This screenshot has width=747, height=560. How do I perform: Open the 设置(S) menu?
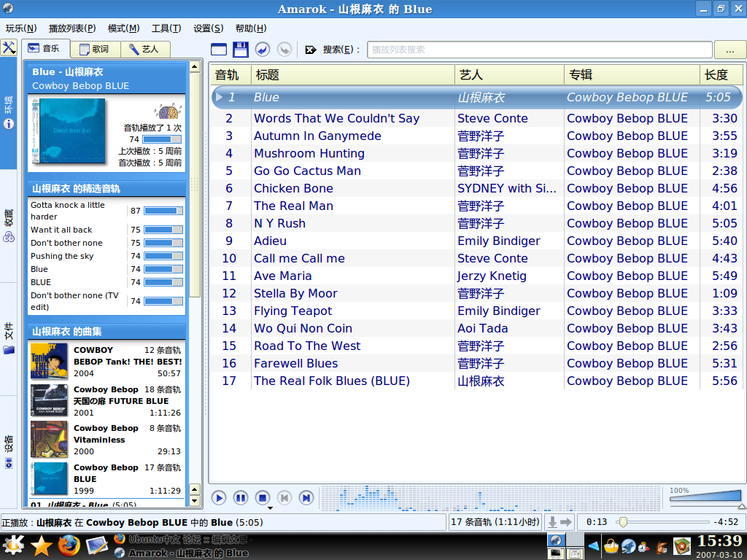pyautogui.click(x=208, y=28)
